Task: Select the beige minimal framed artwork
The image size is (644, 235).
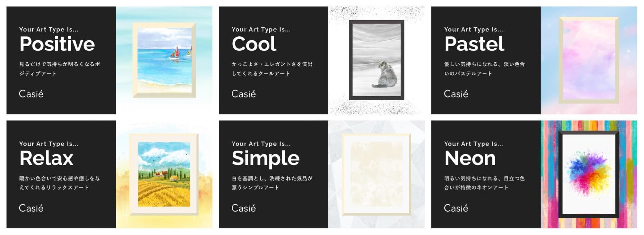Action: (376, 174)
